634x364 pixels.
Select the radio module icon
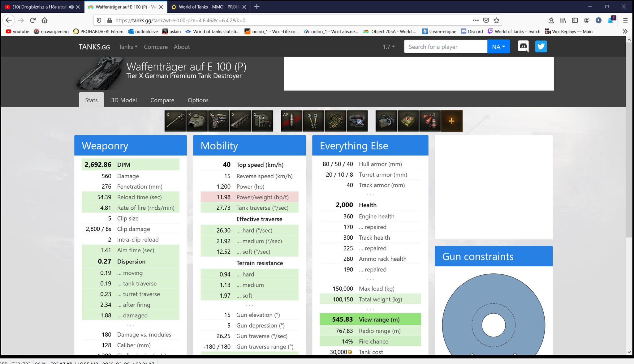click(x=262, y=121)
